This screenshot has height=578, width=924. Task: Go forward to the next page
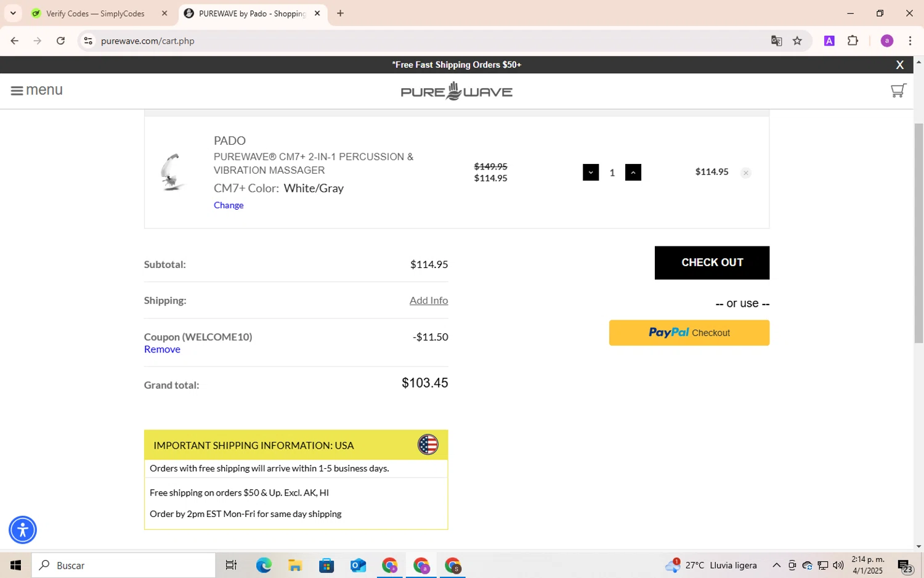coord(37,41)
